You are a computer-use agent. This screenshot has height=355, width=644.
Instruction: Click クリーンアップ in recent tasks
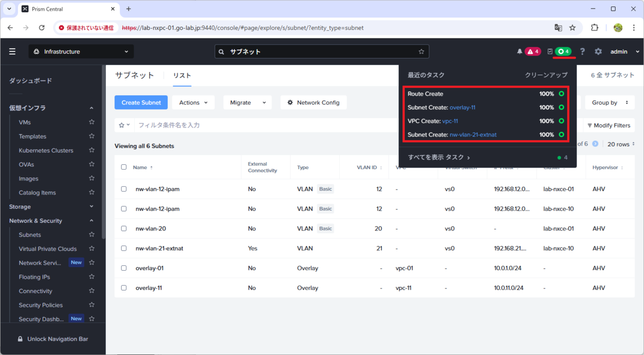[x=546, y=76]
